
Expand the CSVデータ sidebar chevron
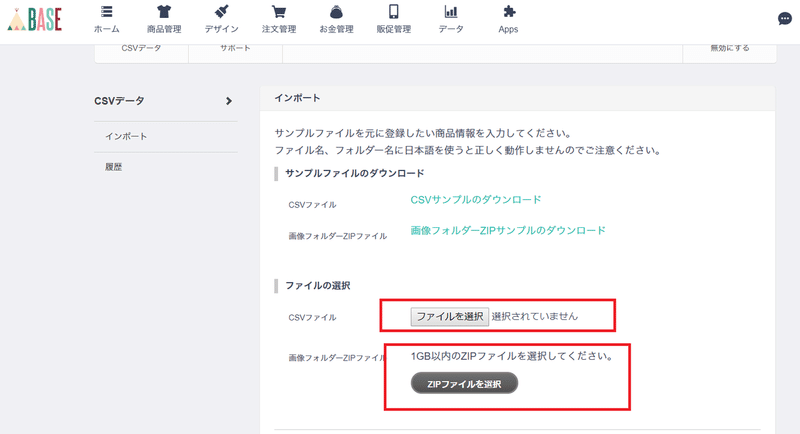(229, 101)
